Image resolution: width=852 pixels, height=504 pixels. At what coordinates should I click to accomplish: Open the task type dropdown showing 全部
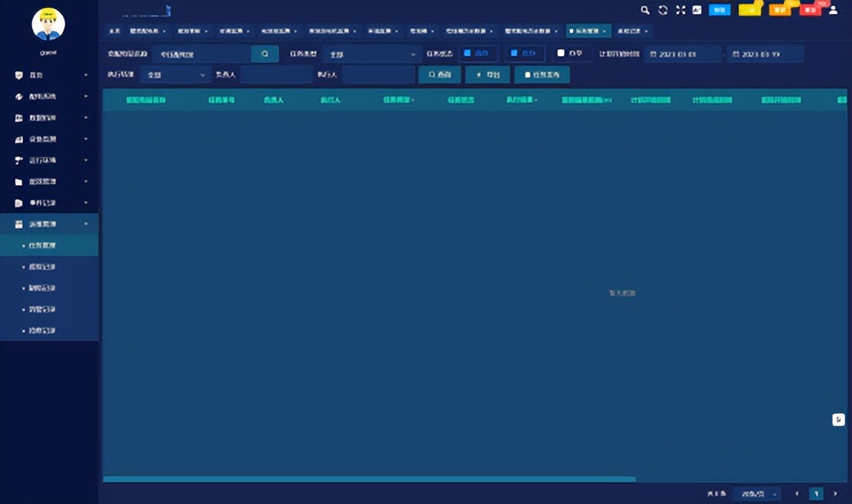[x=371, y=55]
